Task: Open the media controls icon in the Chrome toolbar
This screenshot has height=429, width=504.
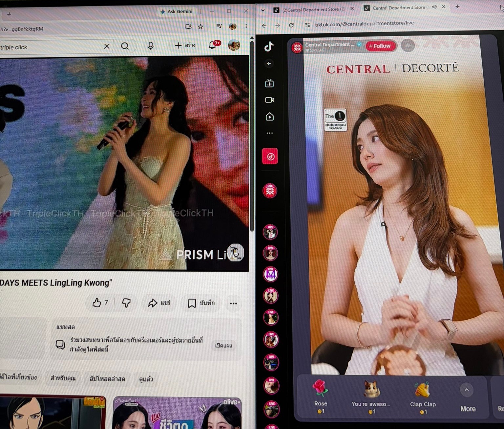Action: 219,26
